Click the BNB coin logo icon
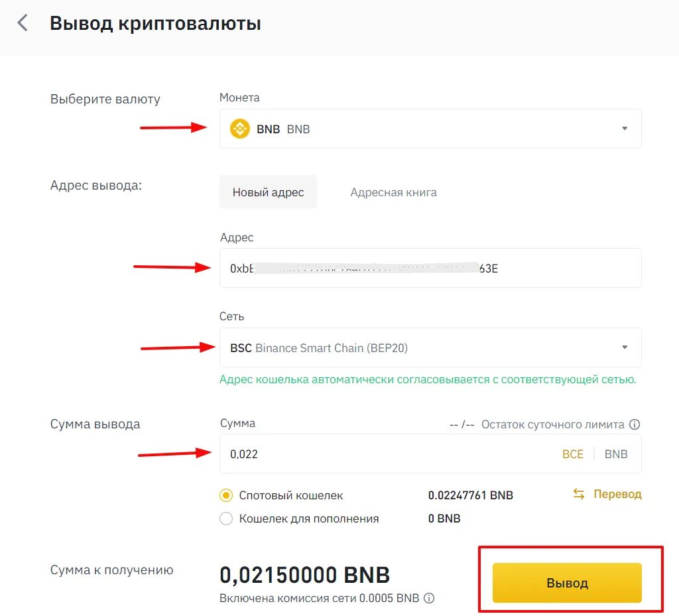Screen dimensions: 679x616 239,129
